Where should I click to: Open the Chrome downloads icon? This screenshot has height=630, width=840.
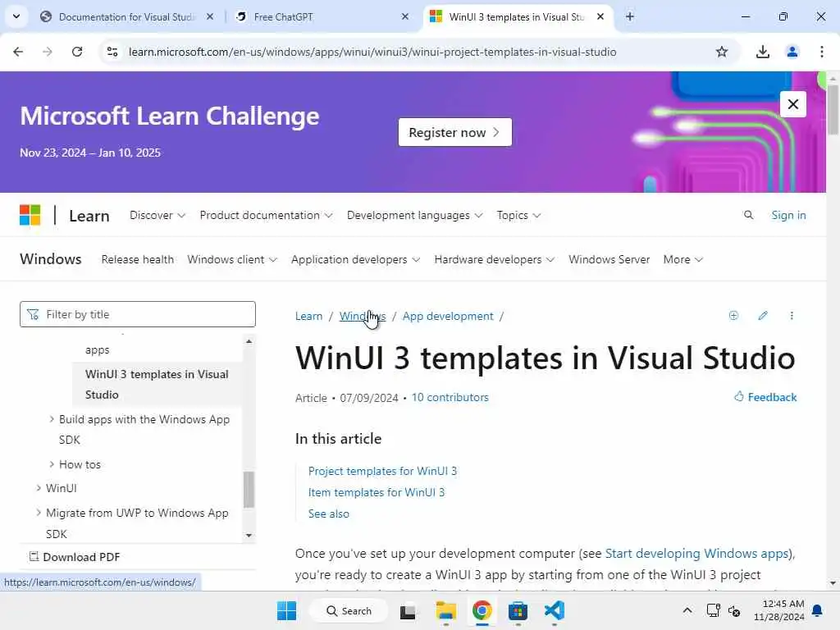(x=762, y=52)
